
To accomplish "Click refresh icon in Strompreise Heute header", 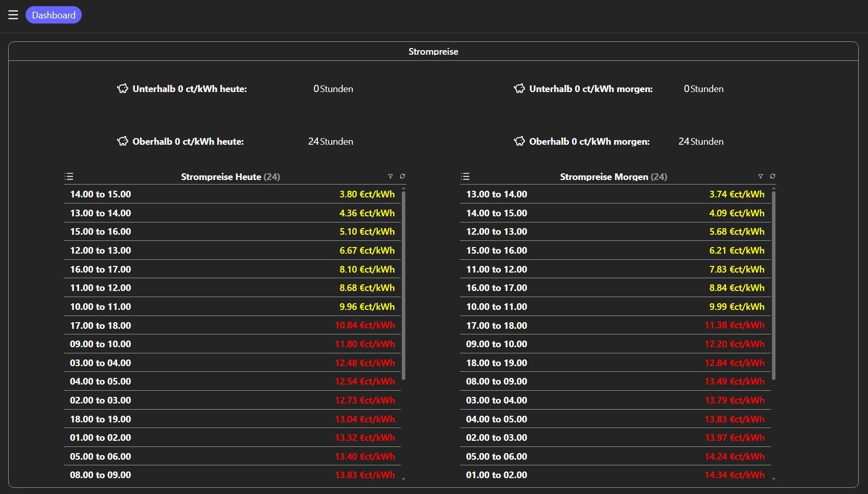I will coord(402,176).
